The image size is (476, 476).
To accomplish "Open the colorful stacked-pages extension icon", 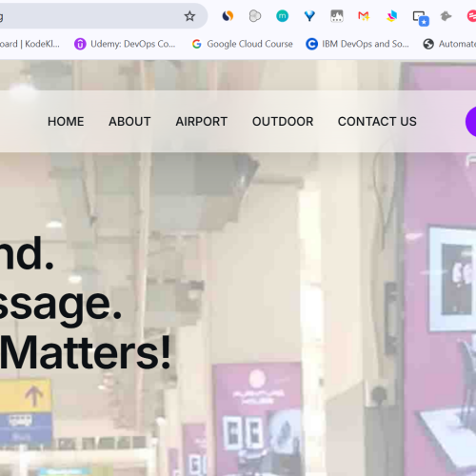I will pos(391,16).
